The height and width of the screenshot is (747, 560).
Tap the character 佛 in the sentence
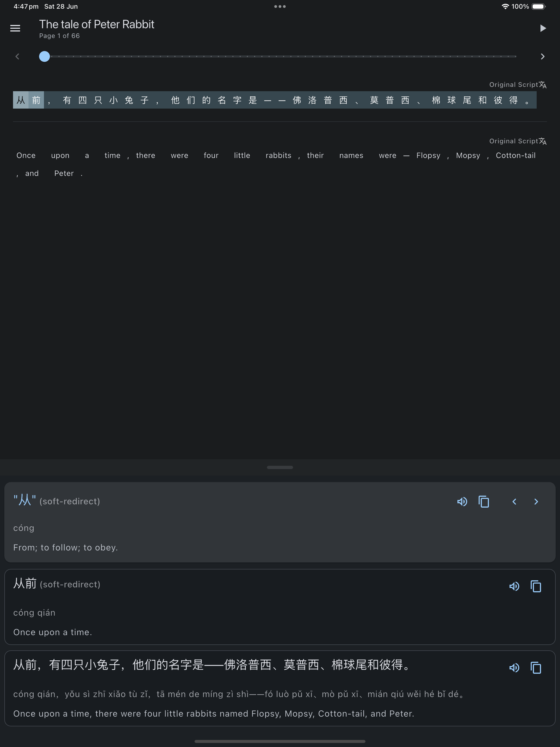(x=297, y=100)
